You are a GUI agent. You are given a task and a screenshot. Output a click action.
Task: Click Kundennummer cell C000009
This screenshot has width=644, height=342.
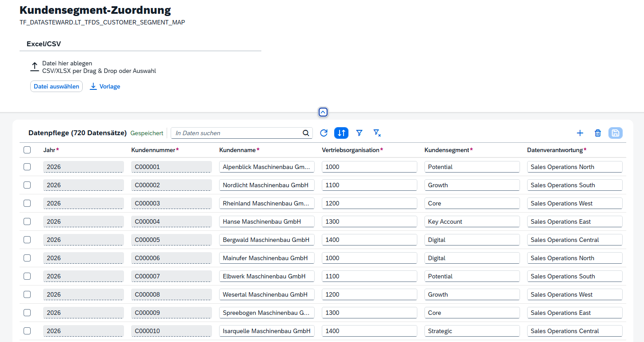coord(172,313)
